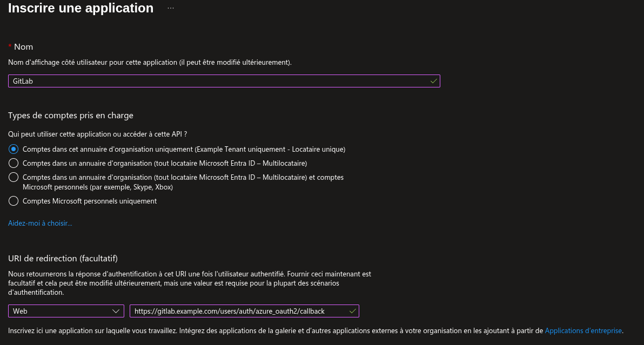Click the "Nom" field label
This screenshot has width=644, height=345.
(24, 47)
